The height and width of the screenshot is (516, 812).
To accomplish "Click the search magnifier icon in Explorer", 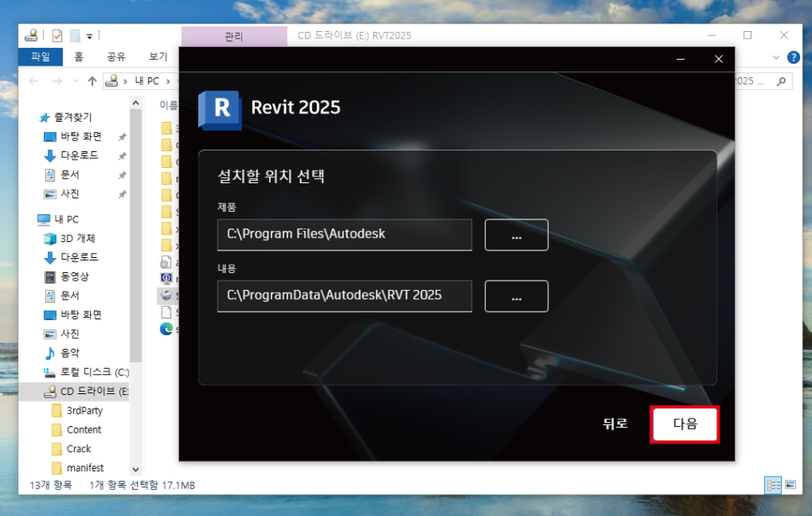I will click(782, 81).
